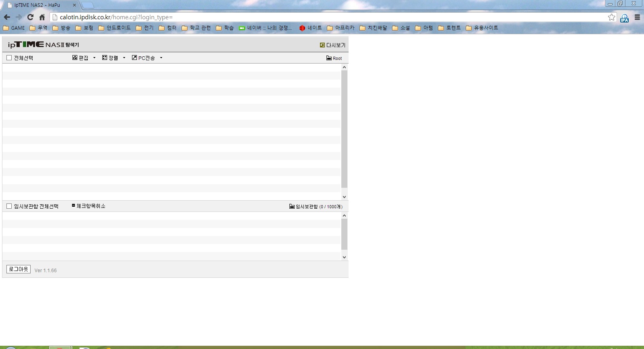Open the 유용사이트 bookmarks folder

[x=482, y=28]
